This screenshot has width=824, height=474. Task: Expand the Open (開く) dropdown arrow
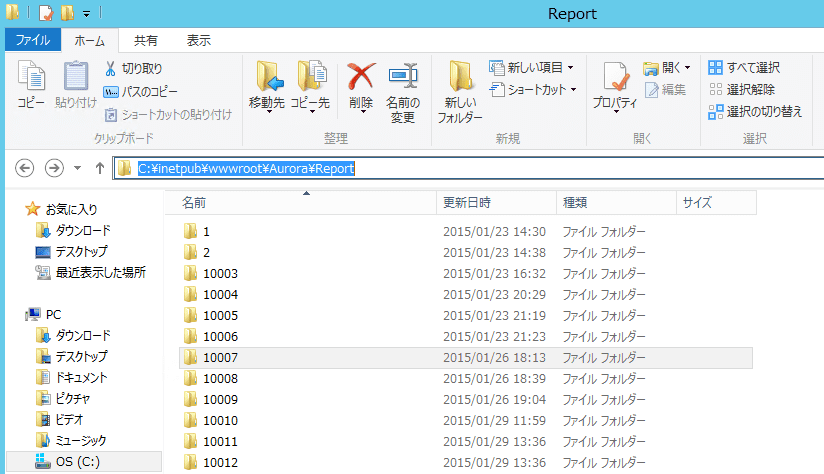pos(687,68)
